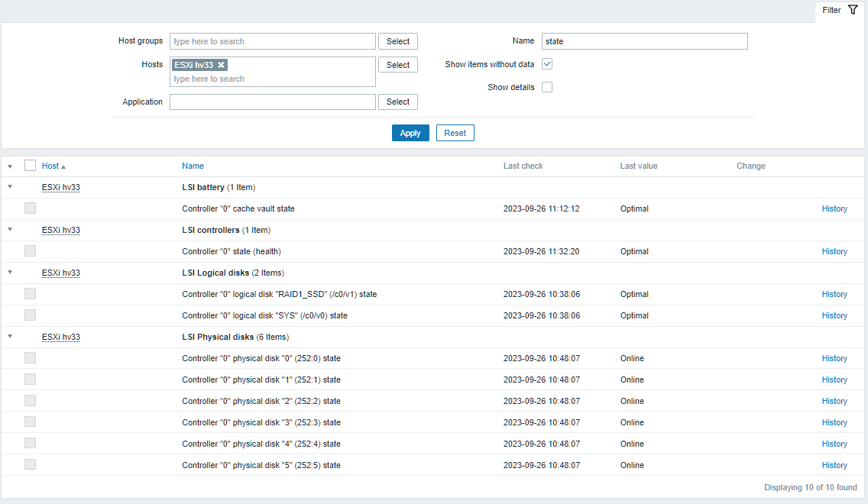Collapse the LSI controllers group

[10, 230]
